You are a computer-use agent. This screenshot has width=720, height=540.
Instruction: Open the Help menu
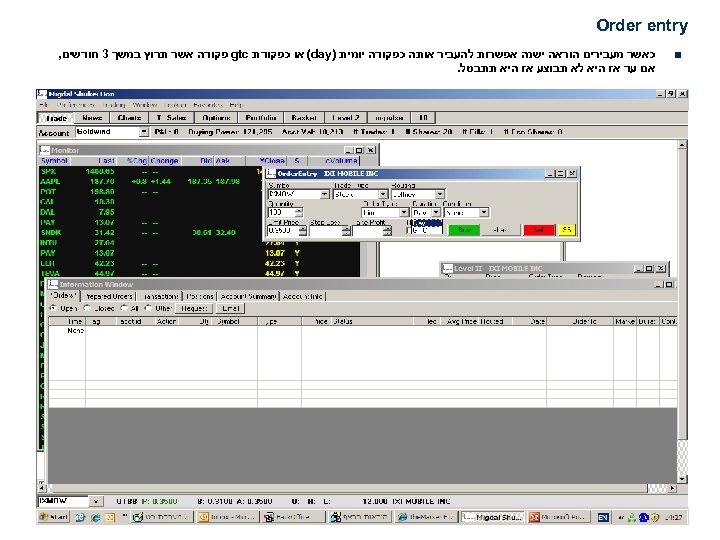click(x=236, y=105)
